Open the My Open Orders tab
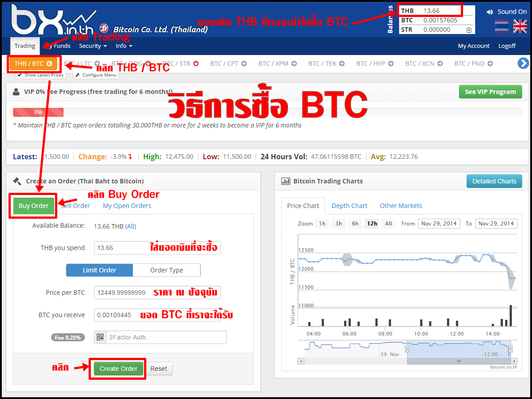 127,206
